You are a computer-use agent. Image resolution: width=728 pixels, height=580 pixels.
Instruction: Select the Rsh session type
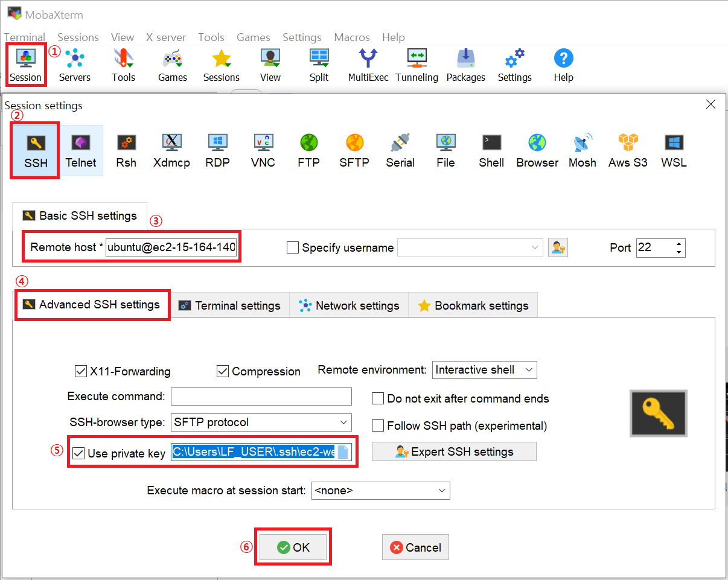(x=126, y=151)
